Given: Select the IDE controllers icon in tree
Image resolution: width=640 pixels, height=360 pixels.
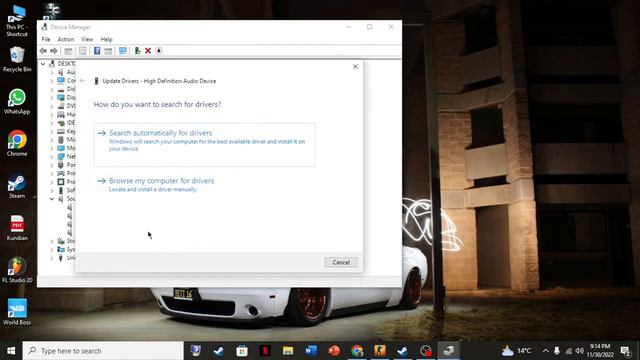Looking at the screenshot, I should tap(61, 123).
